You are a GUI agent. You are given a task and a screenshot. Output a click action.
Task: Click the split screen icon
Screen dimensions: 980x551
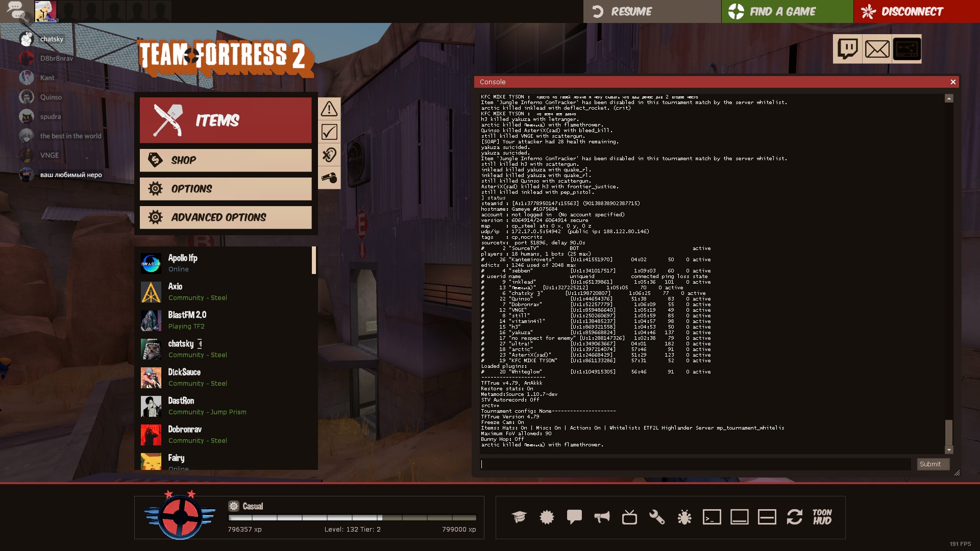[767, 517]
